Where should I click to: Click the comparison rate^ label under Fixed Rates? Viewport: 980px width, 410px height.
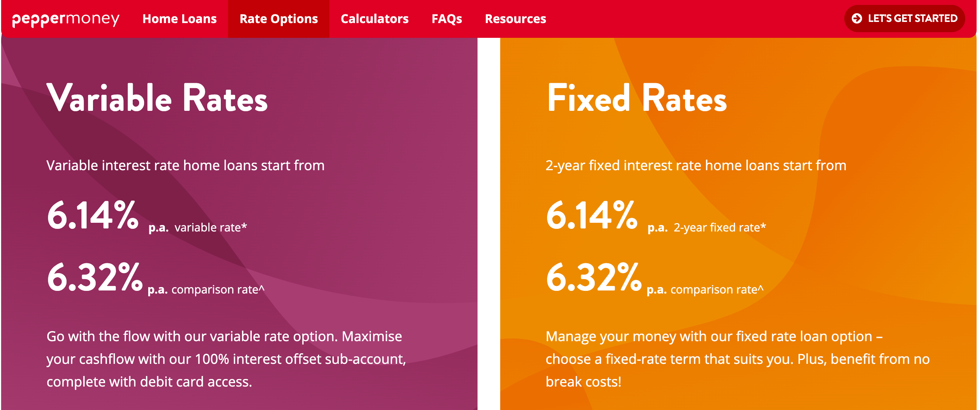[717, 289]
